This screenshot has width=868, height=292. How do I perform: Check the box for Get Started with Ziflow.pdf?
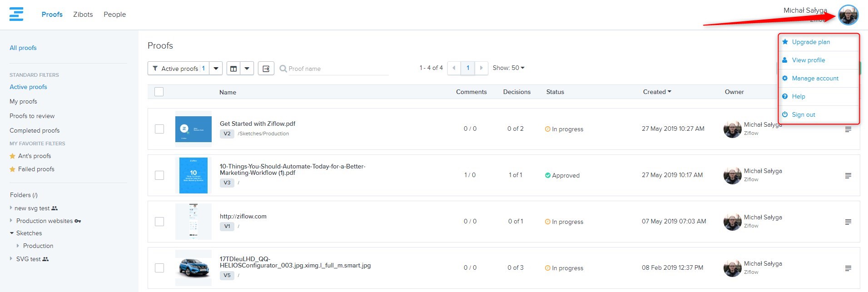point(159,129)
